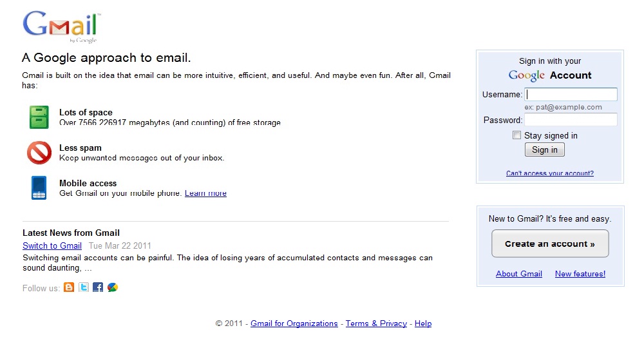Open the Terms & Privacy link
The height and width of the screenshot is (337, 644).
376,323
